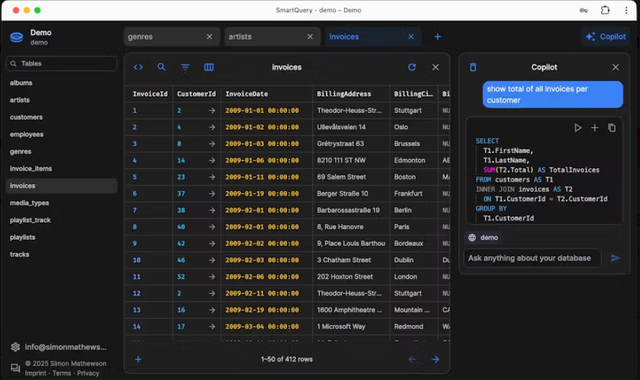
Task: Open the Imprint link
Action: [36, 373]
